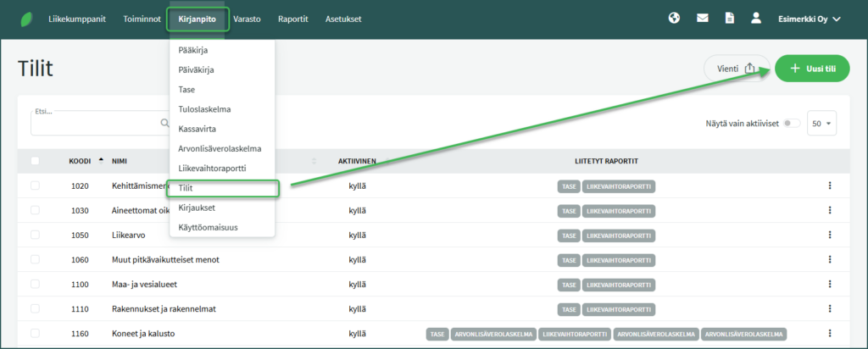
Task: Open the rows-per-page dropdown showing 50
Action: [821, 124]
